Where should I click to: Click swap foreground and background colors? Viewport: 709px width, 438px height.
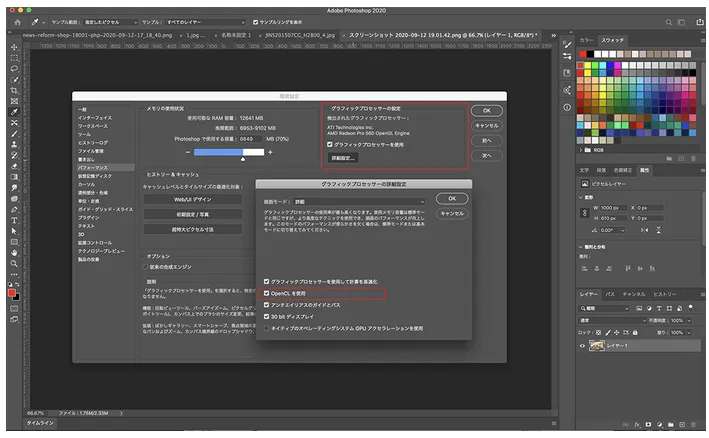click(x=17, y=284)
